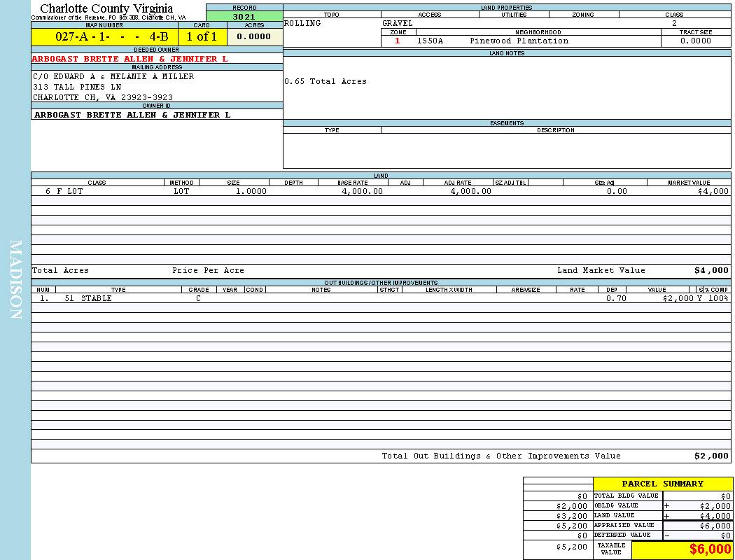
Task: Select the '51 STABLE' outbuilding row
Action: [87, 299]
